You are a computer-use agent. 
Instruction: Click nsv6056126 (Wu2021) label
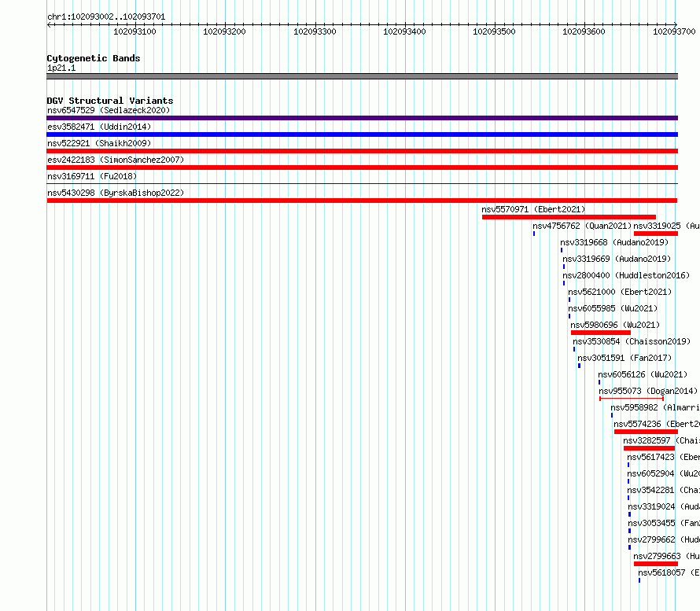coord(643,374)
